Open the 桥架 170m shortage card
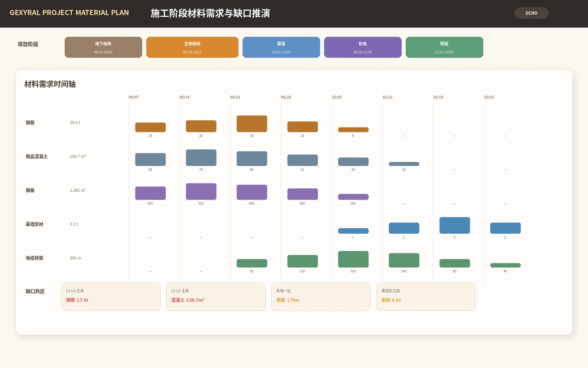This screenshot has width=588, height=368. coord(321,297)
